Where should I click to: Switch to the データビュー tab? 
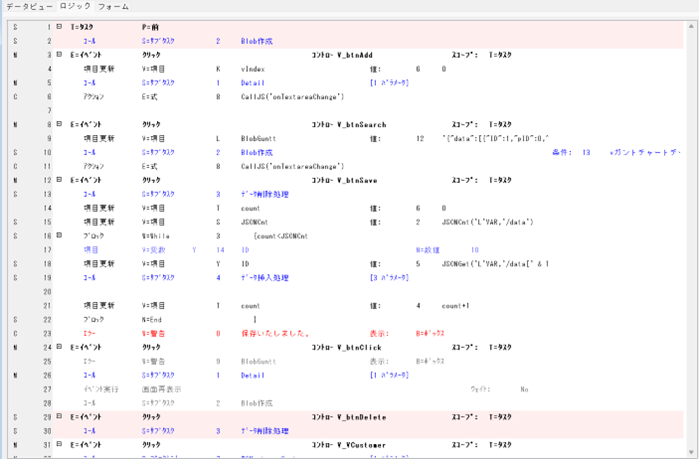pos(29,7)
